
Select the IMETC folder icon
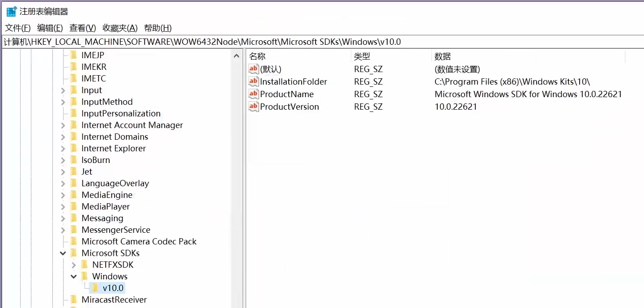click(74, 78)
